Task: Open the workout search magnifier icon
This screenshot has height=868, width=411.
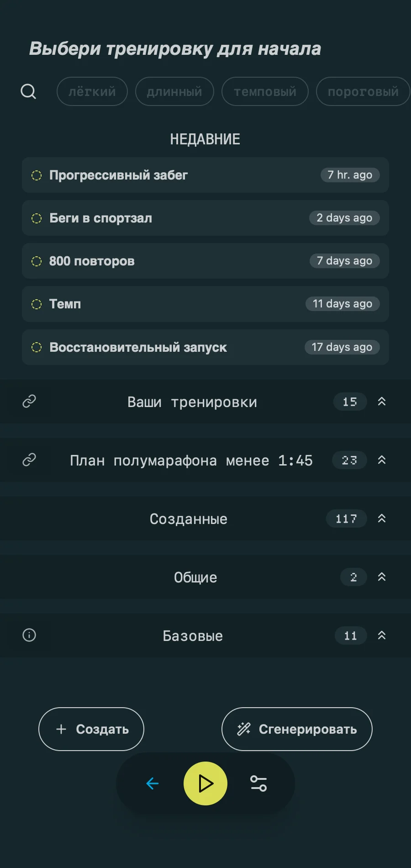Action: pyautogui.click(x=28, y=91)
